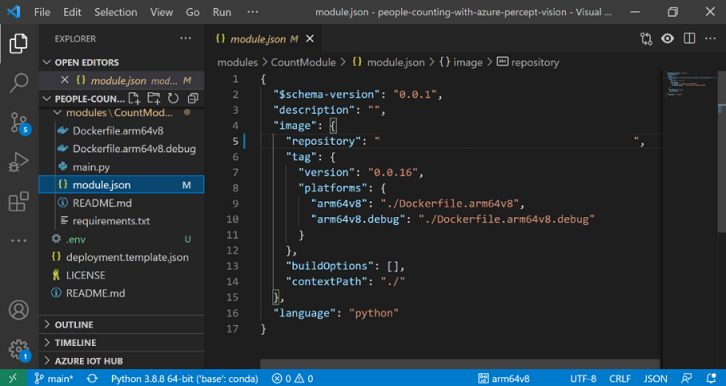The height and width of the screenshot is (386, 726).
Task: Click CountModule in the breadcrumb path
Action: (303, 62)
